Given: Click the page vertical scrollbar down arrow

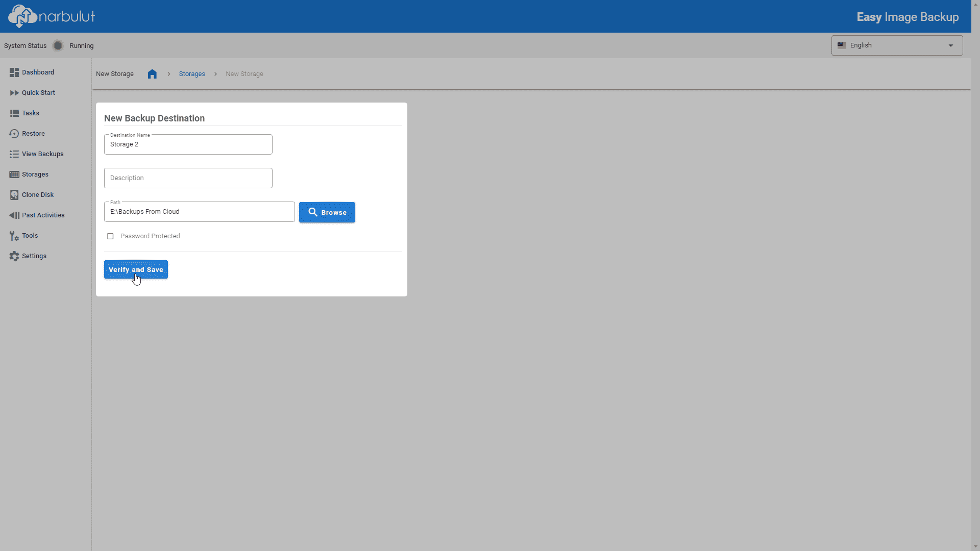Looking at the screenshot, I should pyautogui.click(x=975, y=546).
